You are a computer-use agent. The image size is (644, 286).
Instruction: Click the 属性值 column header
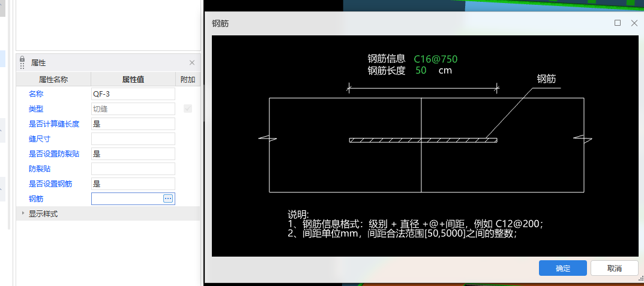coord(133,79)
